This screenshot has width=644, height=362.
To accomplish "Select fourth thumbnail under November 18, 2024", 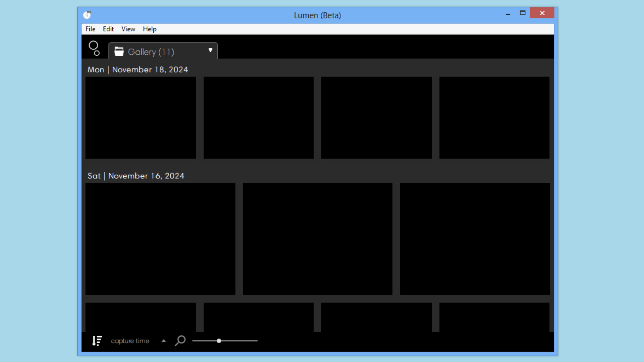I will point(494,118).
